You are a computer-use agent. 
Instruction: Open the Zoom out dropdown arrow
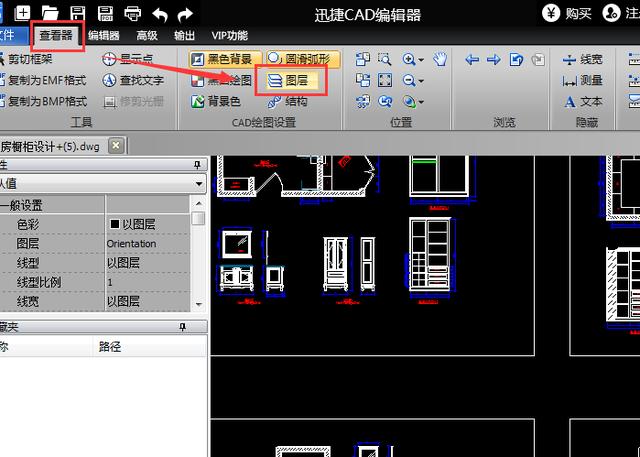pos(421,81)
